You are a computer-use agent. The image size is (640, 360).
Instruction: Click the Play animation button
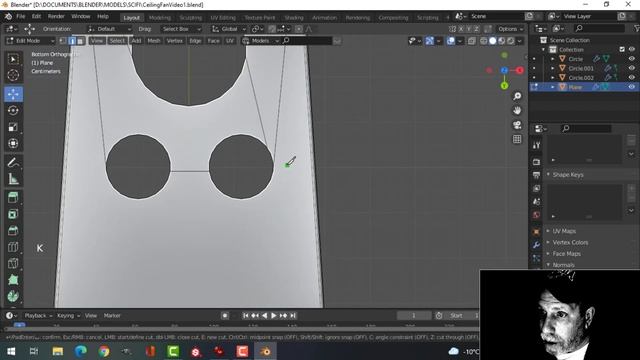coord(273,316)
